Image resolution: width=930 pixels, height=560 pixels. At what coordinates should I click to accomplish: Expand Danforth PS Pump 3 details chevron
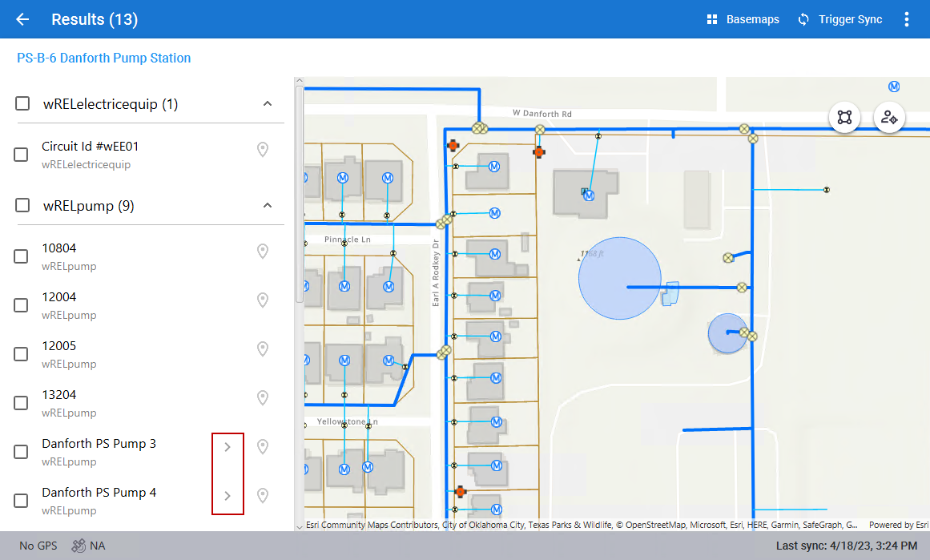pos(227,447)
